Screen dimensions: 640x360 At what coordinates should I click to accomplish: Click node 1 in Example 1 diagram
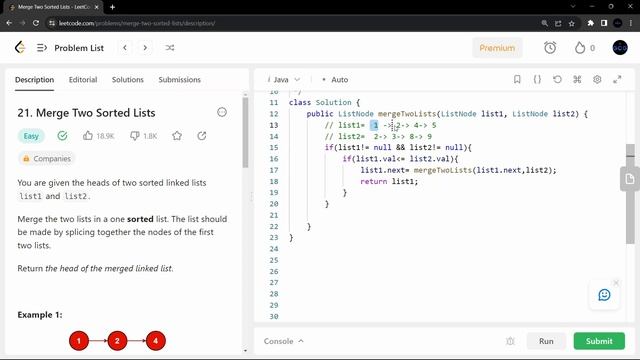click(x=79, y=341)
